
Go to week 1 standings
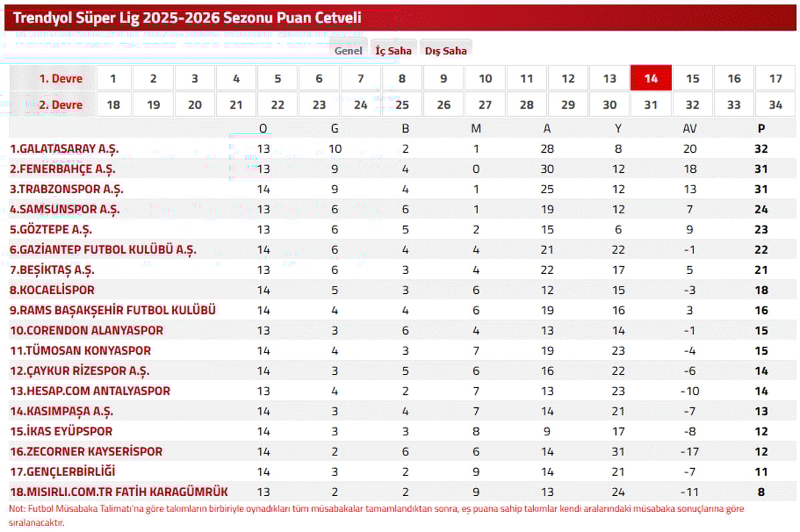(113, 78)
